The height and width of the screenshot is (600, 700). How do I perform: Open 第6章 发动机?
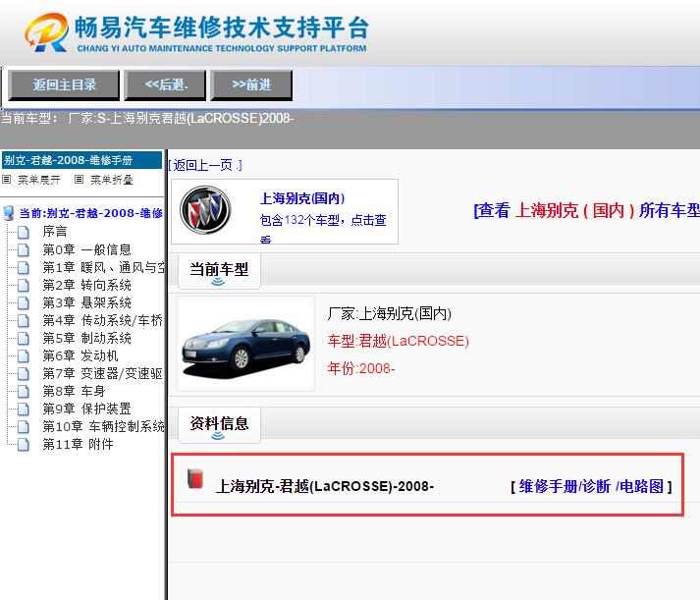(81, 355)
